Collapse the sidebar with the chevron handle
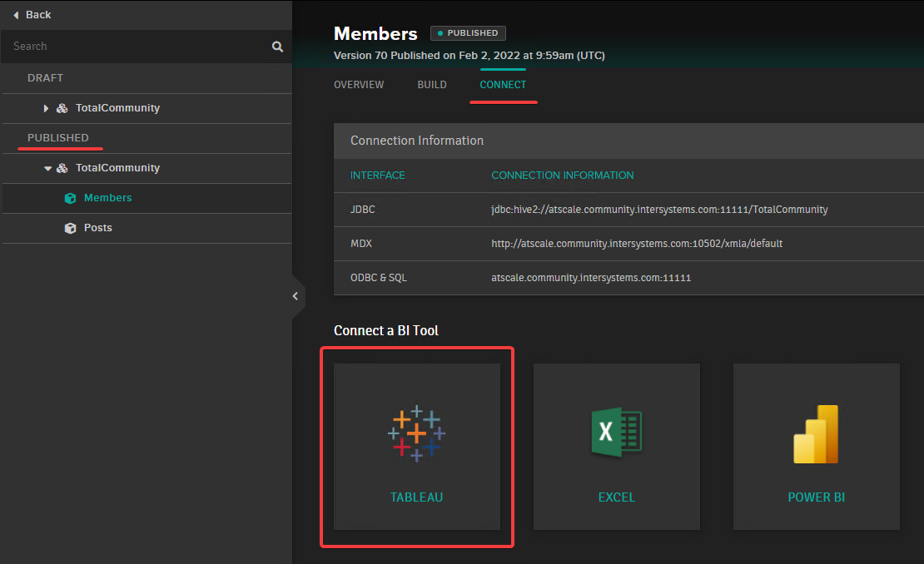Image resolution: width=924 pixels, height=564 pixels. coord(296,296)
